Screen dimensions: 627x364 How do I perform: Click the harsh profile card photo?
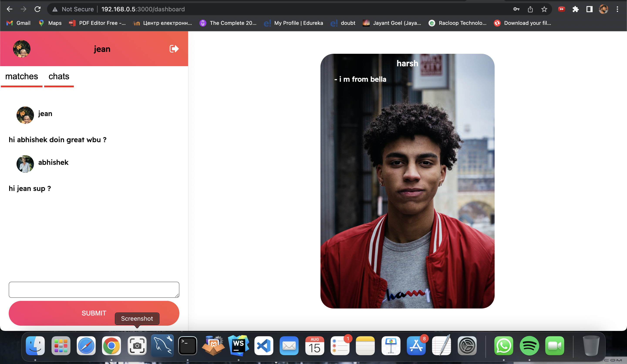click(x=407, y=181)
